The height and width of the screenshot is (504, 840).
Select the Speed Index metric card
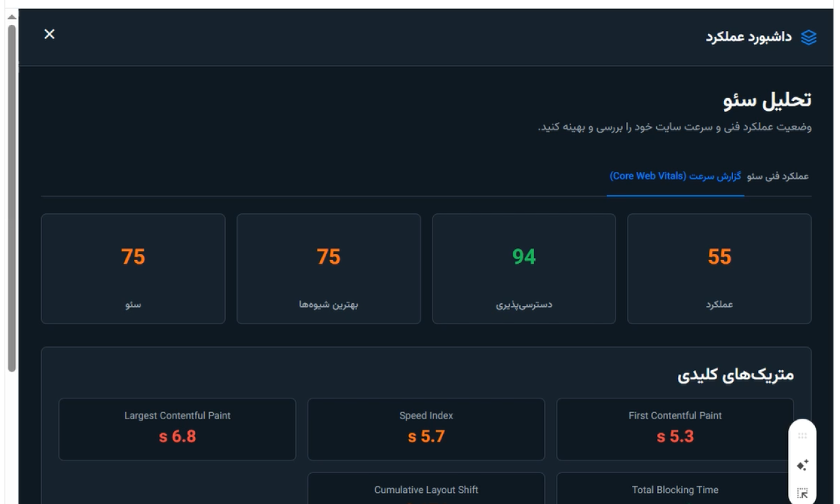tap(426, 429)
